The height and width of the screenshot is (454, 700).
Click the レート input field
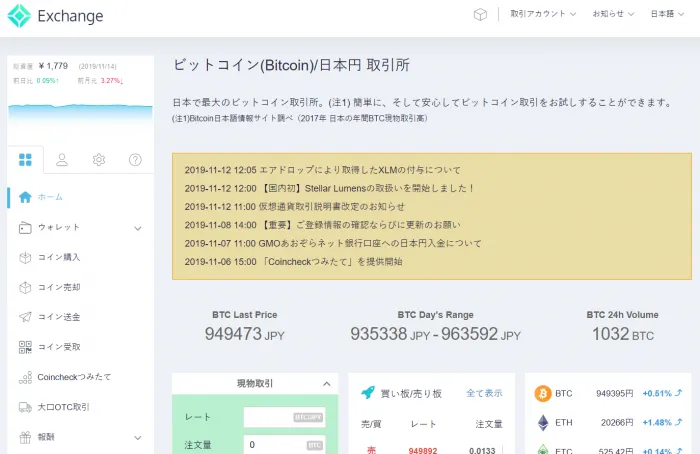click(x=284, y=417)
